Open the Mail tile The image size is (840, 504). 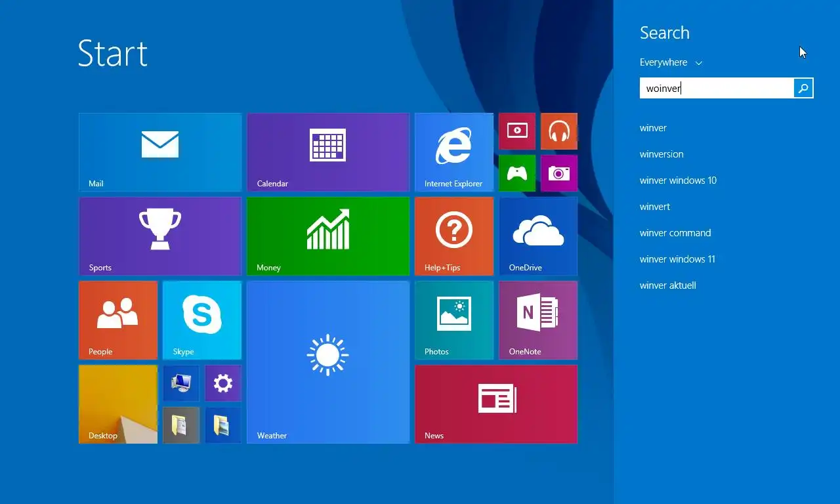160,152
